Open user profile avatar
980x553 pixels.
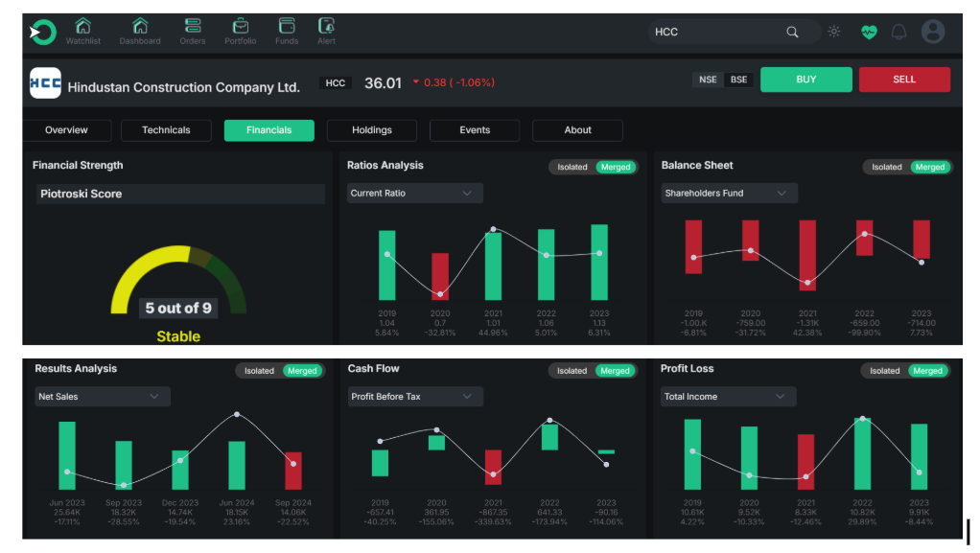pos(933,32)
